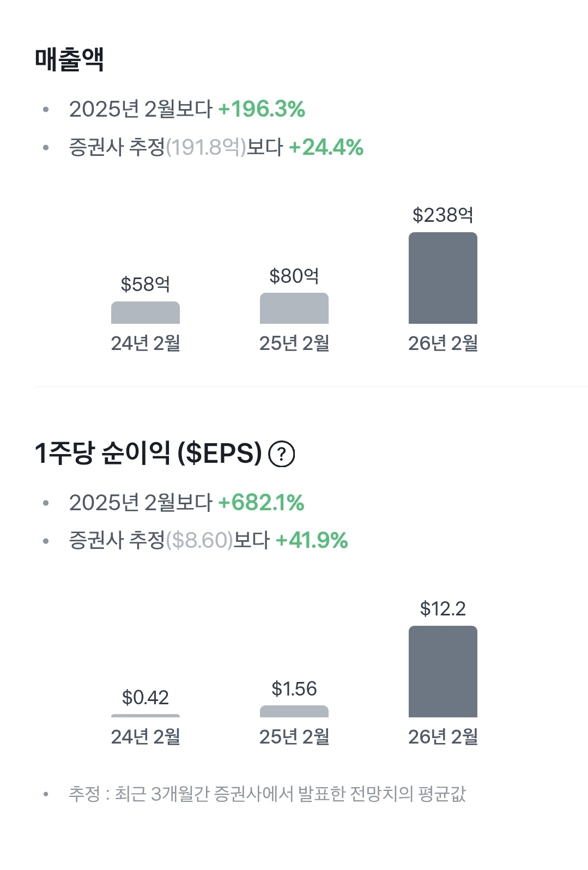588x870 pixels.
Task: Click the $8.60 analyst EPS estimate
Action: tap(199, 540)
